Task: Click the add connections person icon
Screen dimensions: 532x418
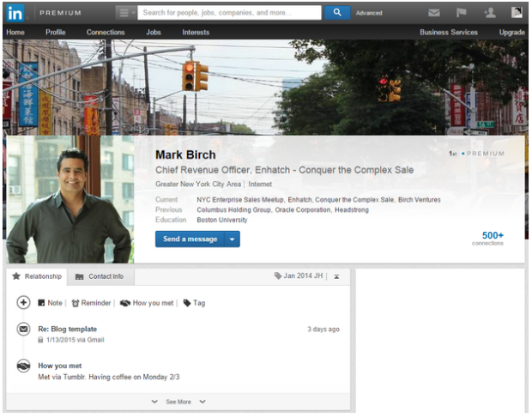Action: click(x=489, y=13)
